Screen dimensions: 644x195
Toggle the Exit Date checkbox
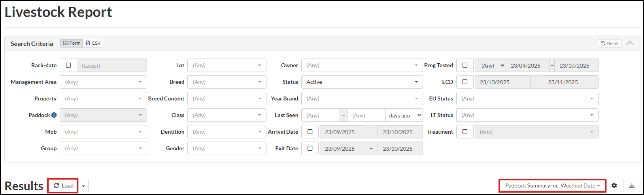(x=310, y=148)
